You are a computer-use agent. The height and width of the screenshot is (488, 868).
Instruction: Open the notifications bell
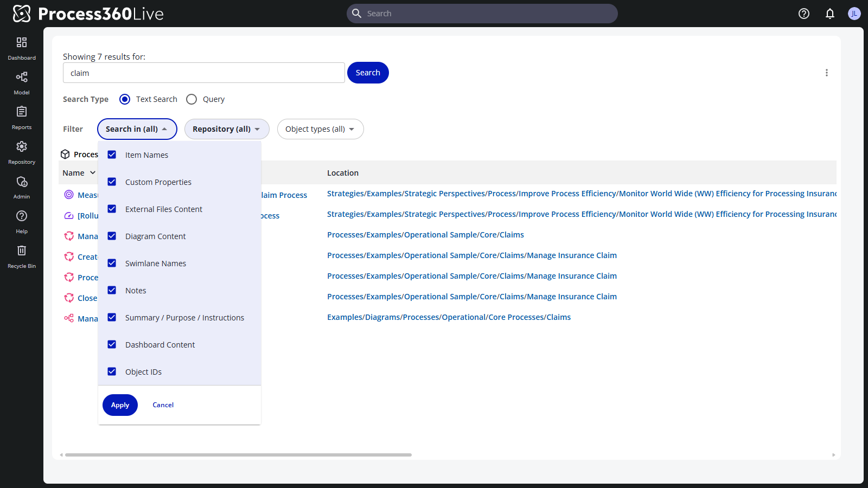point(830,14)
